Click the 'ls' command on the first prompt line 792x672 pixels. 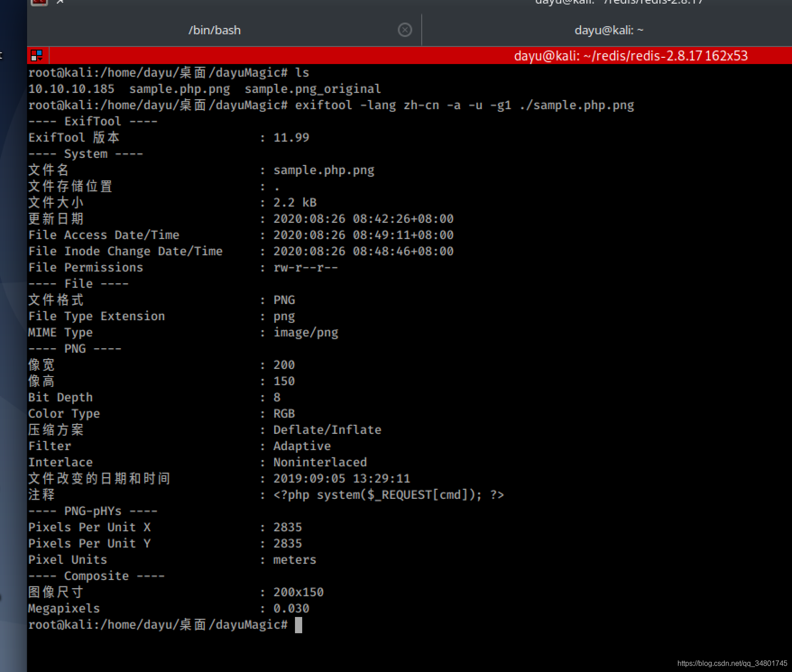pos(302,73)
